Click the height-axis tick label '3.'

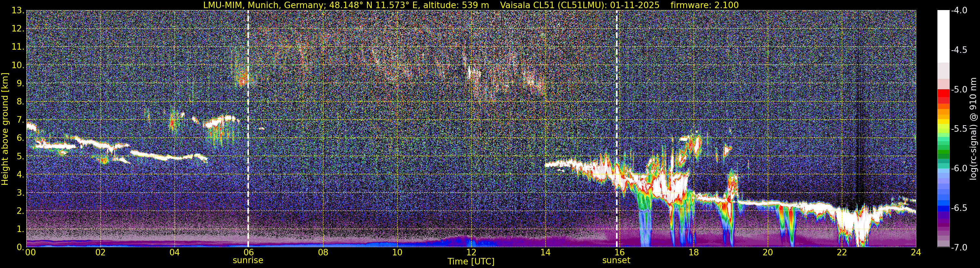tap(20, 193)
